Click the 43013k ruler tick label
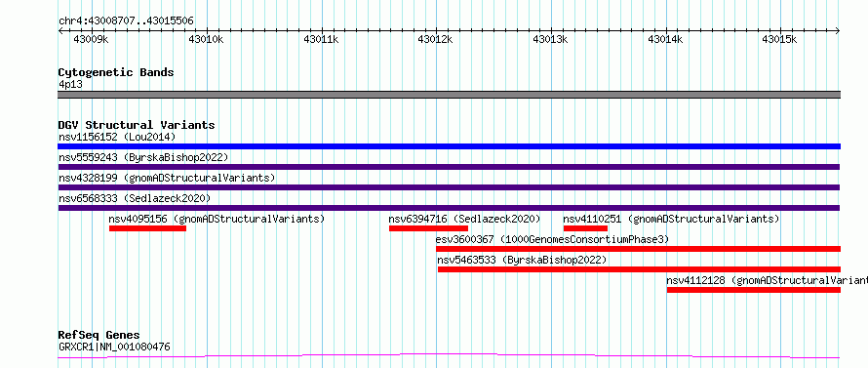Image resolution: width=868 pixels, height=368 pixels. [x=550, y=39]
